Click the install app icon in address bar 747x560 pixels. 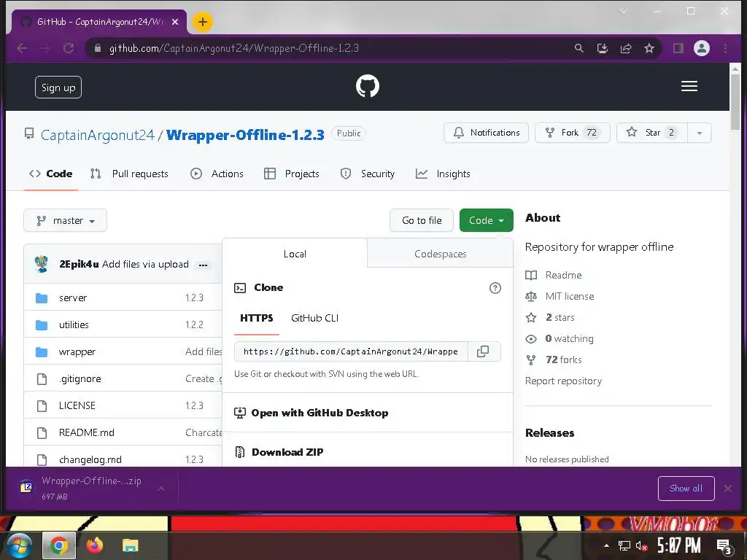click(602, 48)
